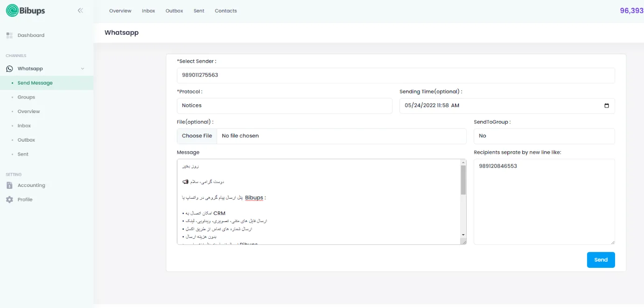644x308 pixels.
Task: Open Overview in top navigation
Action: (120, 11)
